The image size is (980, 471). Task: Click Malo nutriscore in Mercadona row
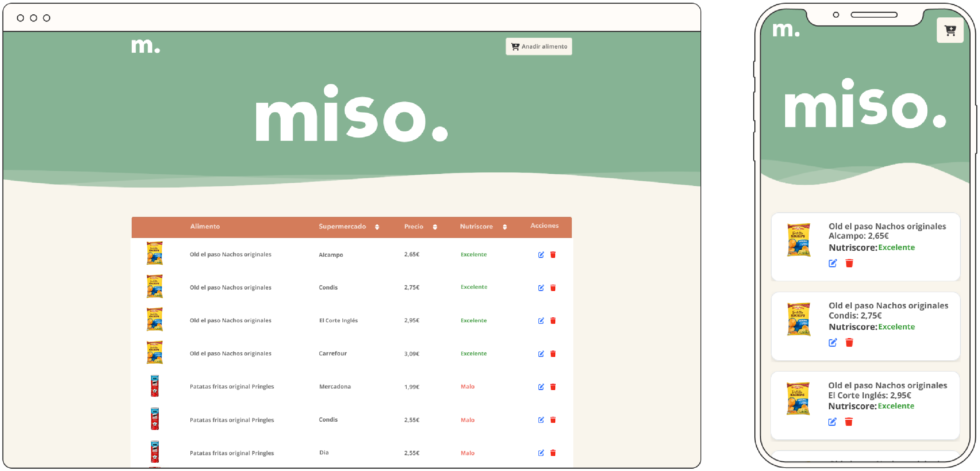pyautogui.click(x=468, y=387)
